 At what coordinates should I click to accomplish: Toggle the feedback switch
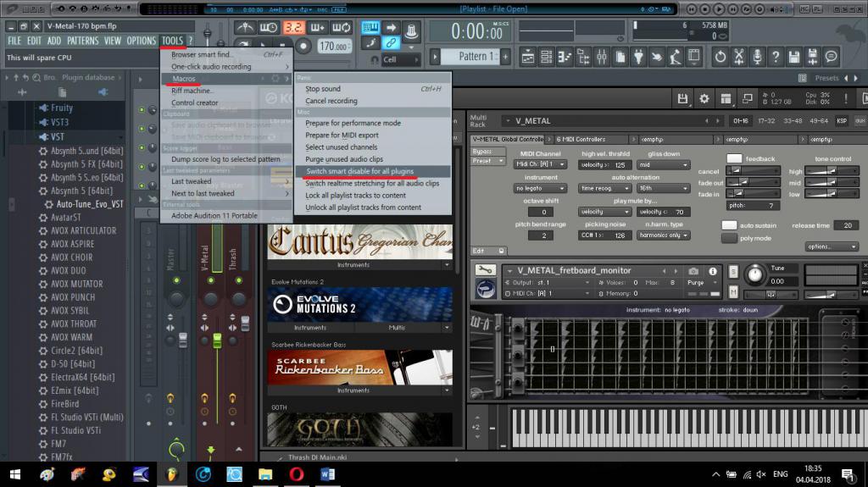(x=734, y=159)
